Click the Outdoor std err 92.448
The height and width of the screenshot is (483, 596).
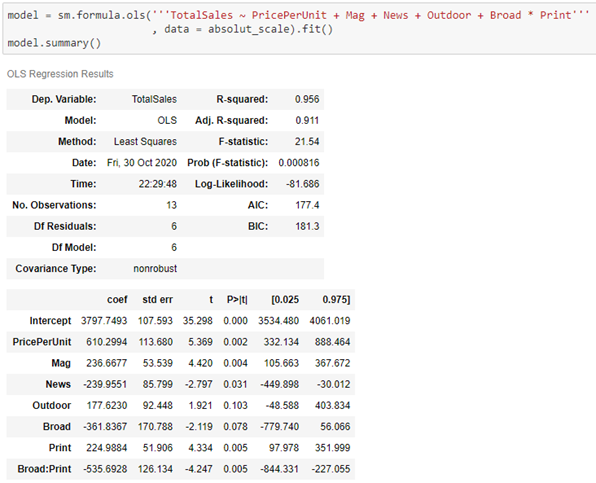point(158,405)
